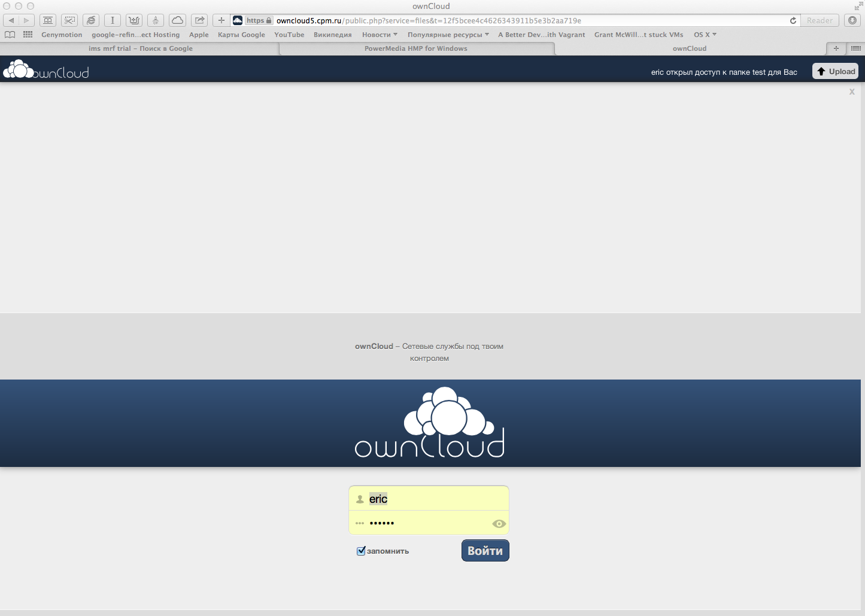Switch to the 'ims mrf trial – Поиск в Google' tab
The height and width of the screenshot is (616, 865).
coord(140,48)
